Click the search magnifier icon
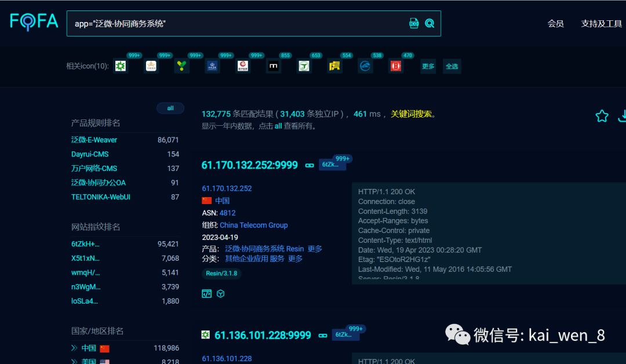This screenshot has width=626, height=364. (430, 24)
